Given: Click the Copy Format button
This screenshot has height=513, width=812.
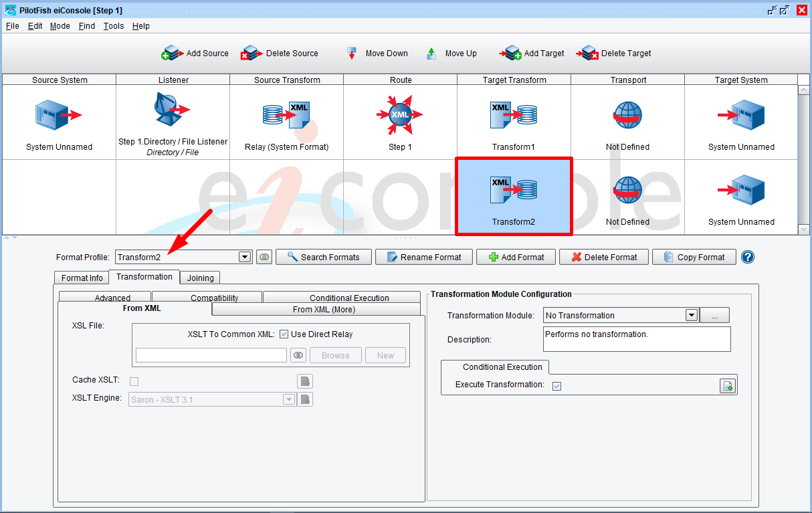Looking at the screenshot, I should (694, 257).
